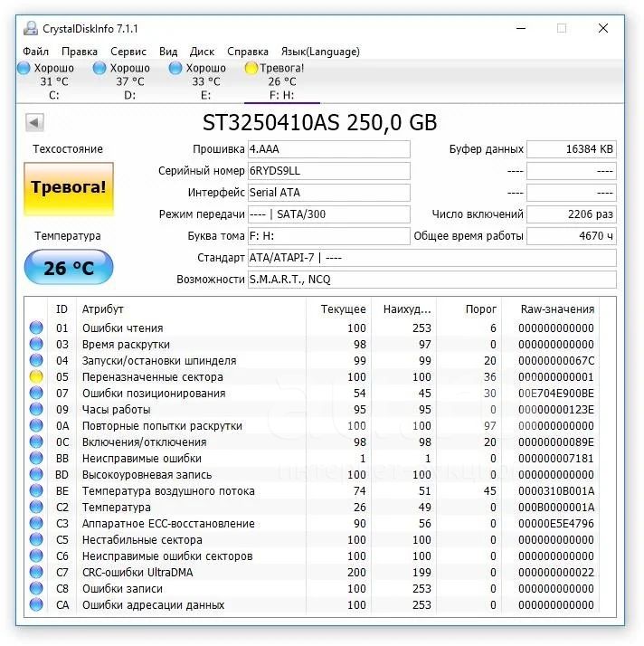Click the Атрибут column header
The width and height of the screenshot is (644, 646).
pyautogui.click(x=191, y=309)
